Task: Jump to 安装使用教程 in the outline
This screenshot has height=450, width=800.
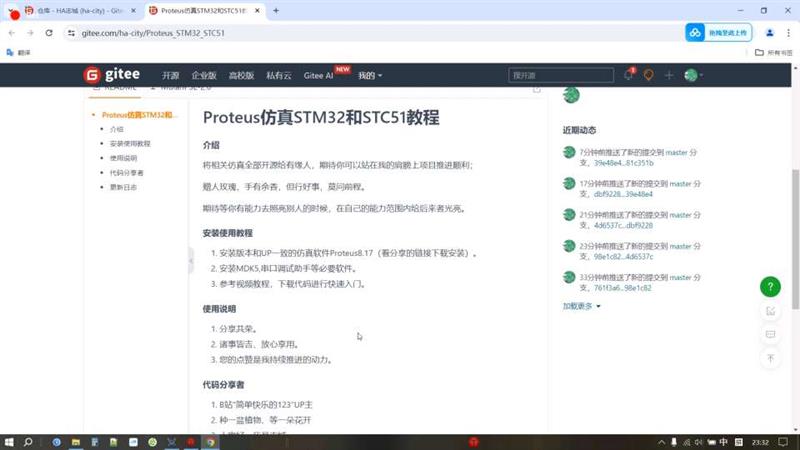Action: [x=130, y=143]
